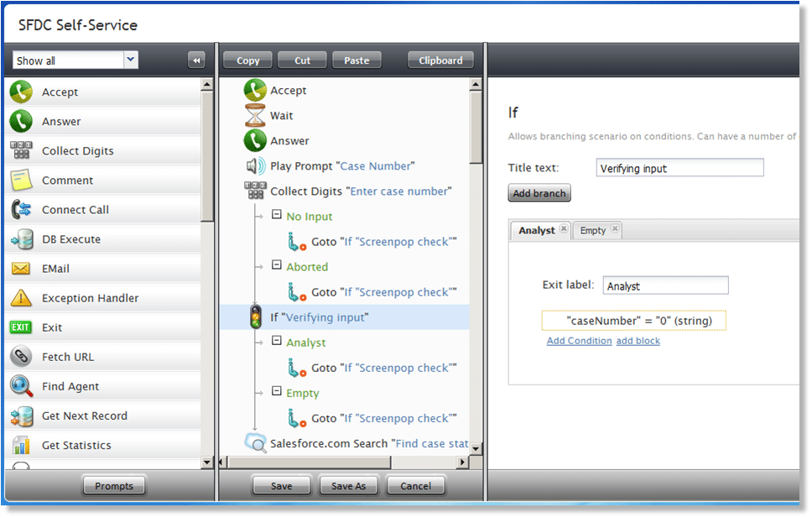Select the No Input branch label
This screenshot has width=812, height=518.
coord(310,217)
